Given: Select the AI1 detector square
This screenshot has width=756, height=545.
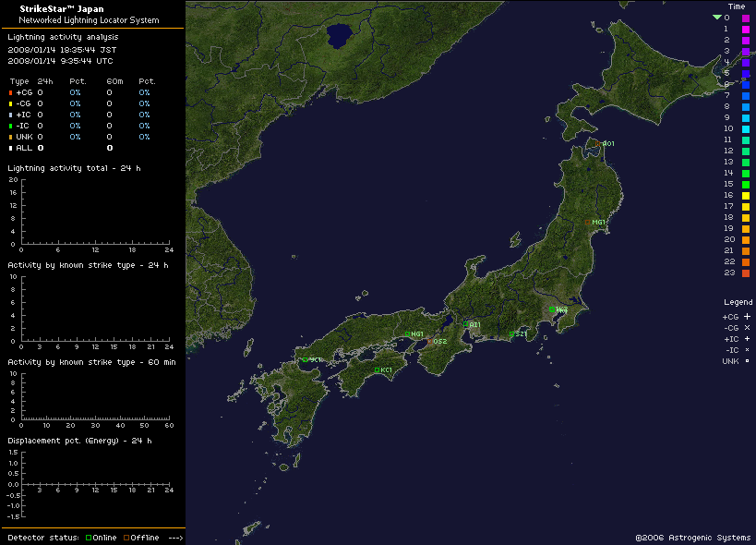Looking at the screenshot, I should pyautogui.click(x=465, y=324).
